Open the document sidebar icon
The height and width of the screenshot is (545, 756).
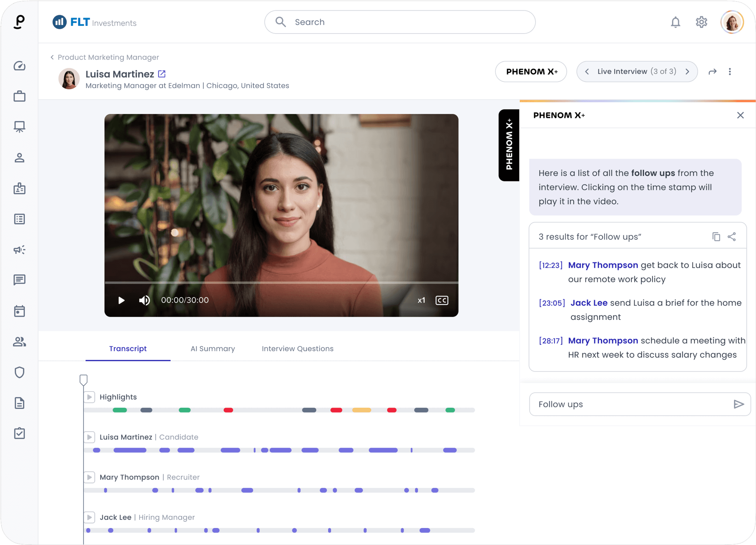click(x=20, y=403)
